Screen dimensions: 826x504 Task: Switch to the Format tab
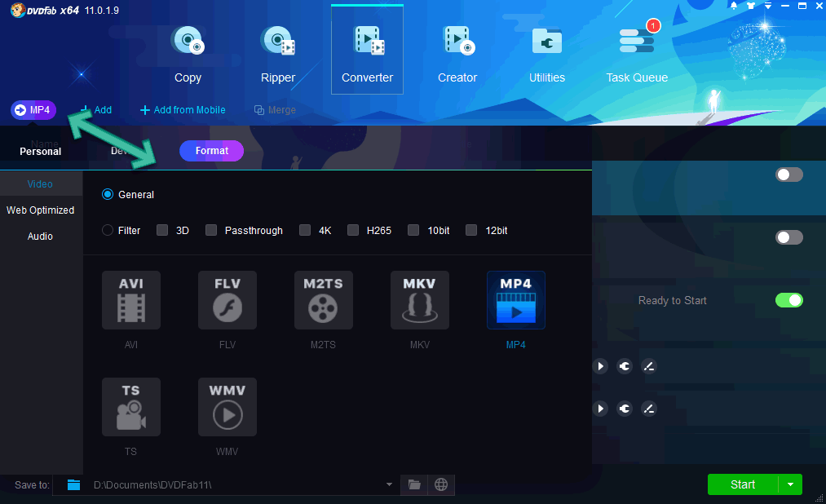212,151
